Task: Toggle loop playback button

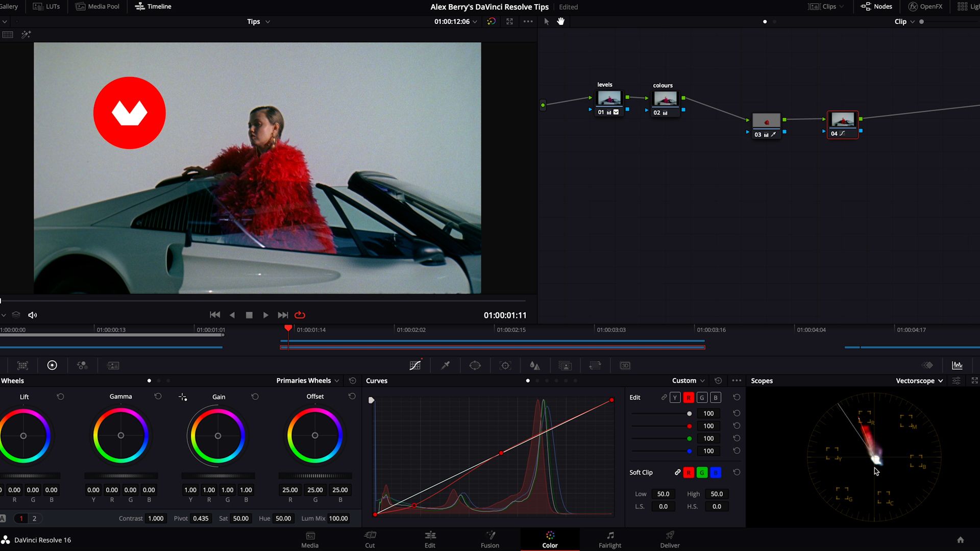Action: click(x=300, y=315)
